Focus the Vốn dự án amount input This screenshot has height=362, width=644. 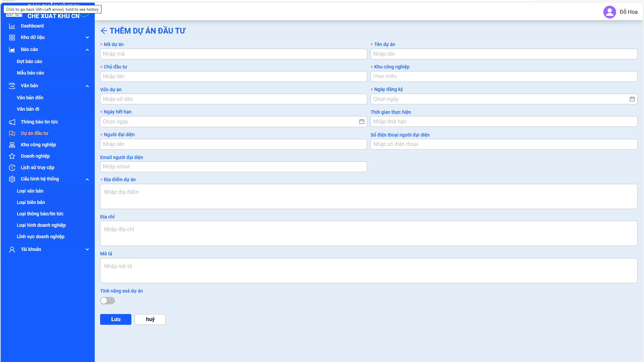coord(233,99)
